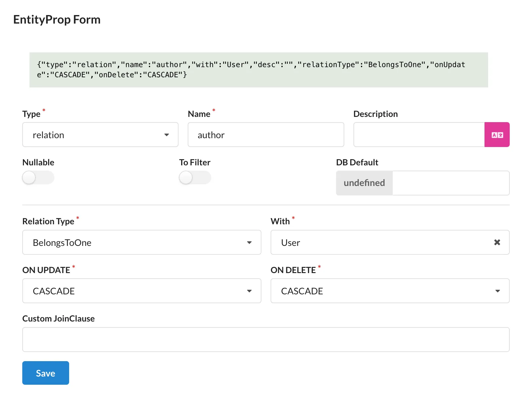Click into the Description text field
The height and width of the screenshot is (406, 532).
tap(419, 135)
